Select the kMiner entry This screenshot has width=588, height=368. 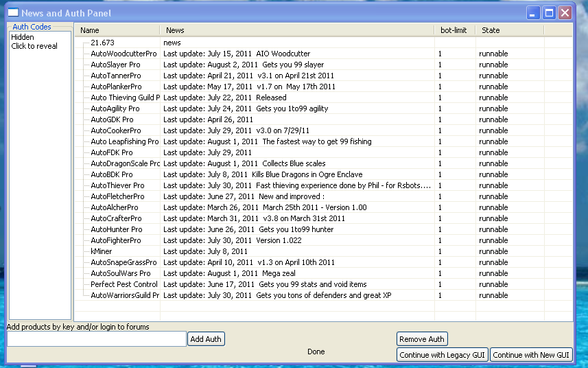pos(102,251)
